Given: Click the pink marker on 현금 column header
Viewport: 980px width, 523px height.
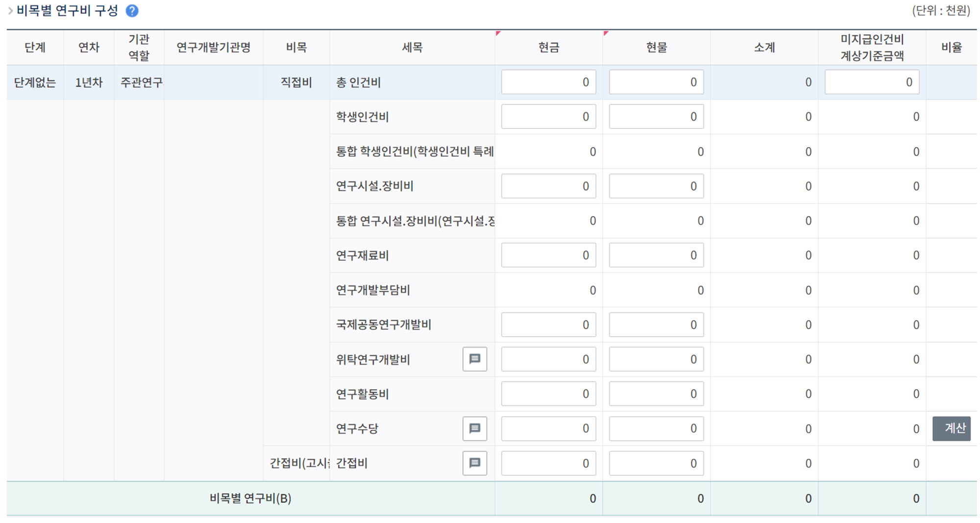Looking at the screenshot, I should (x=498, y=33).
